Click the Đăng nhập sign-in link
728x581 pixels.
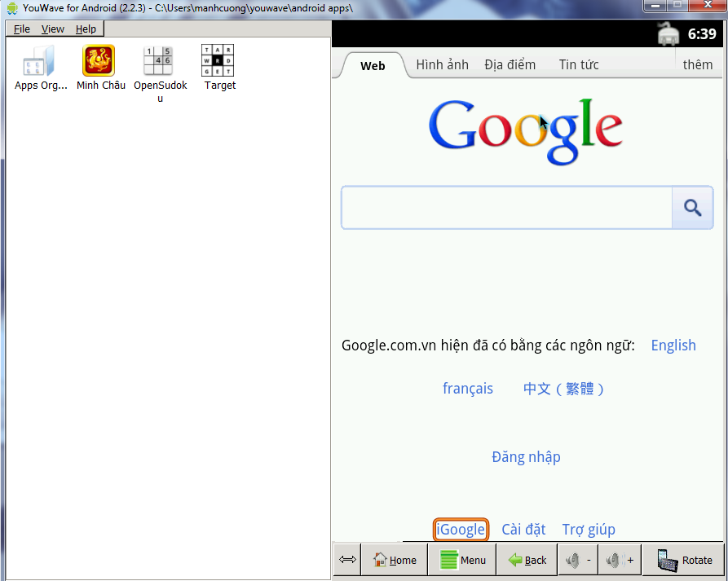pos(526,457)
